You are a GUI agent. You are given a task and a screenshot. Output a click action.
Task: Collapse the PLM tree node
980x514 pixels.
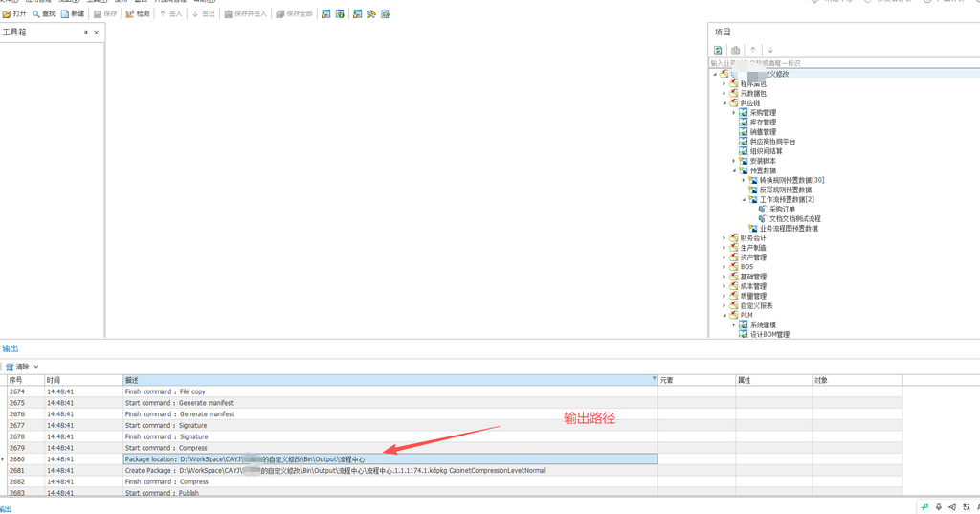point(724,315)
